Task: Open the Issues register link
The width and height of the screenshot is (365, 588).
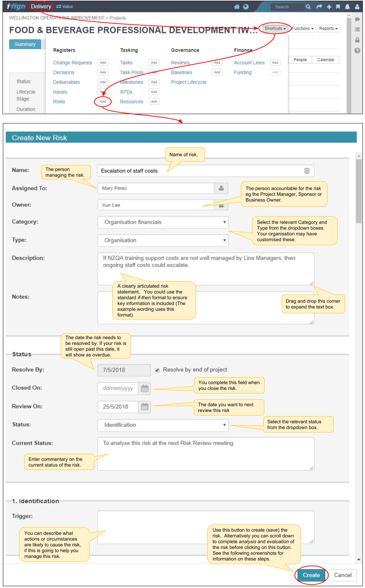Action: coord(60,92)
